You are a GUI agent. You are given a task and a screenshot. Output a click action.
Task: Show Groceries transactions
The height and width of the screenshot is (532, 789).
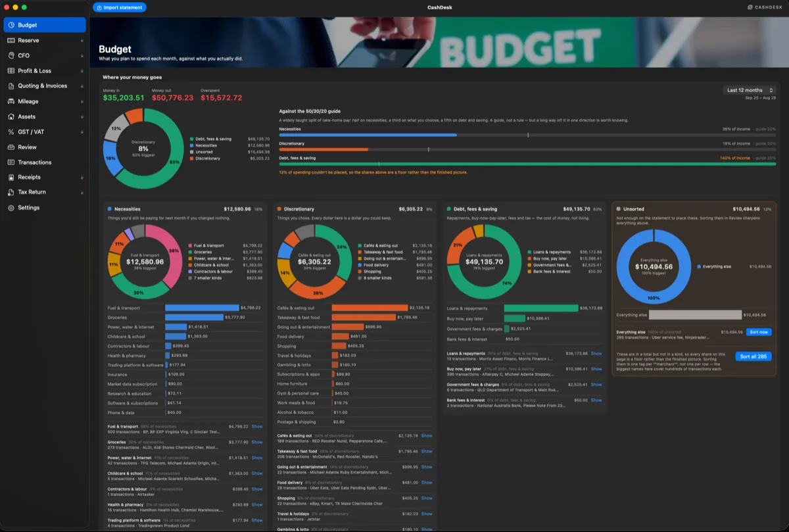click(257, 442)
